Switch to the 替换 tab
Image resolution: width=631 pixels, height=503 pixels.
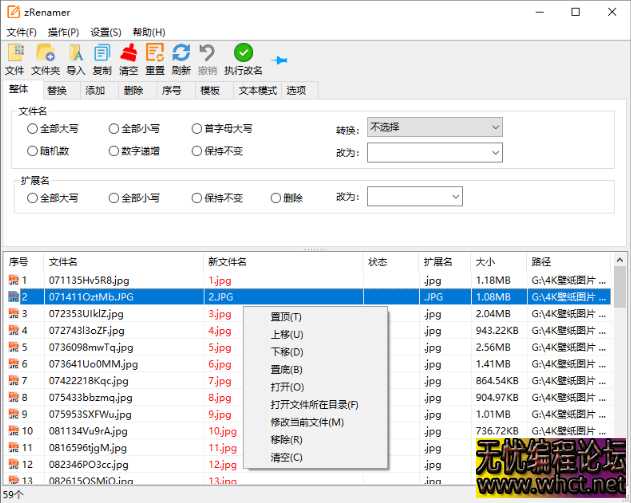(57, 91)
